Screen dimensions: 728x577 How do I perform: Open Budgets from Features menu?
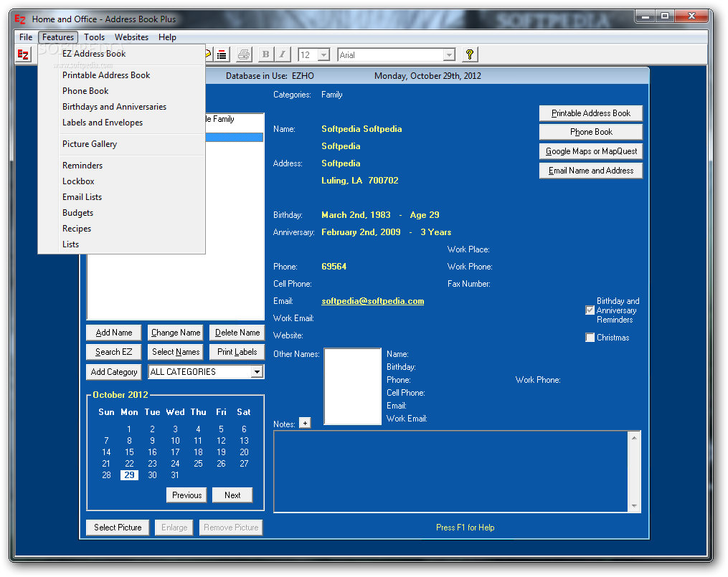pyautogui.click(x=122, y=213)
